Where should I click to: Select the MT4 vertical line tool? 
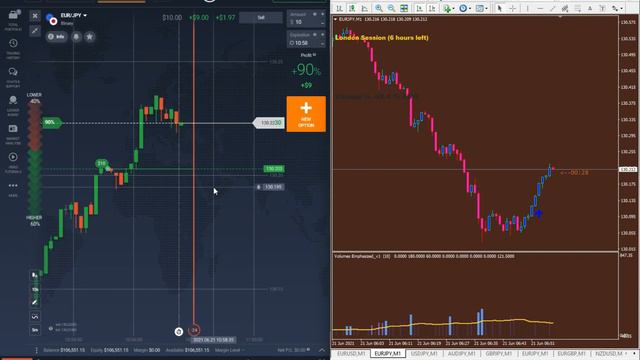[x=527, y=8]
